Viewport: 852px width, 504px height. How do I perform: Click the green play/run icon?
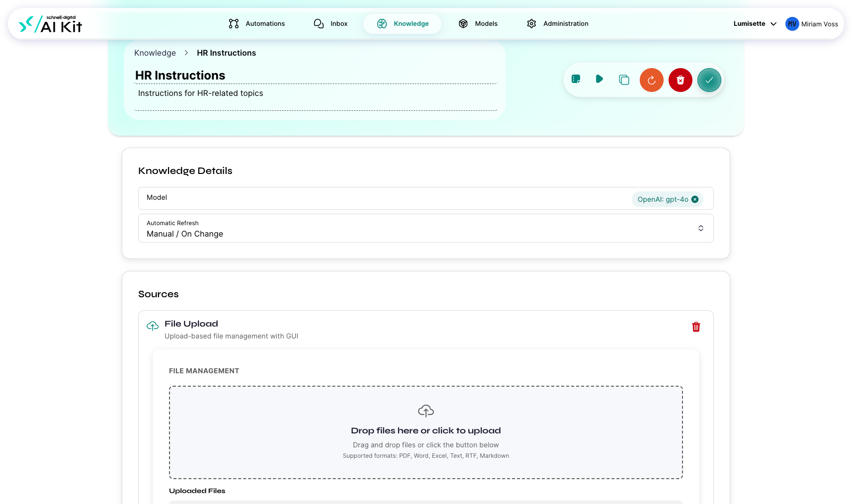599,79
